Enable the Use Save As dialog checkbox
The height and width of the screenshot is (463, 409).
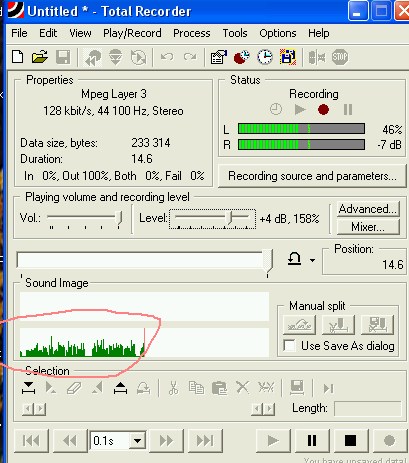pos(289,346)
